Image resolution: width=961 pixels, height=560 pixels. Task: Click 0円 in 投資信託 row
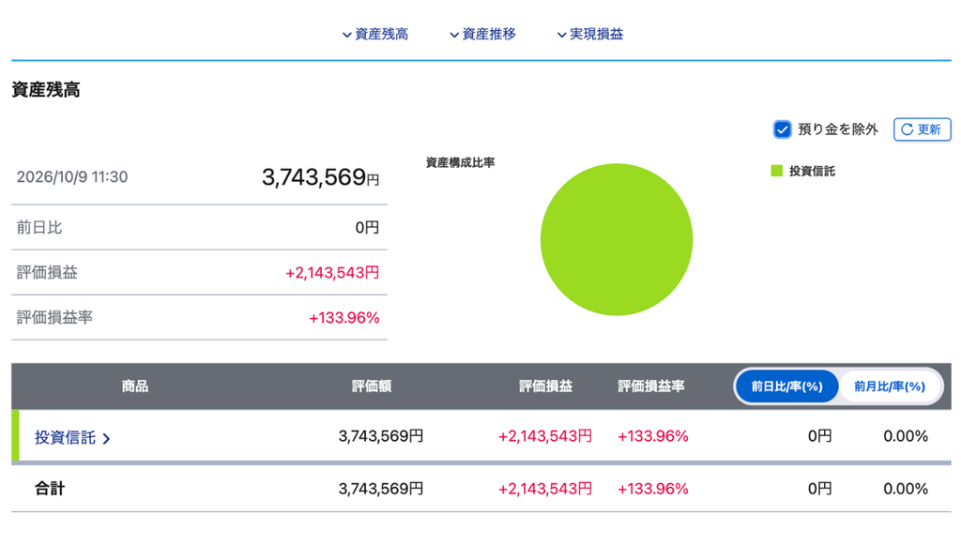819,436
